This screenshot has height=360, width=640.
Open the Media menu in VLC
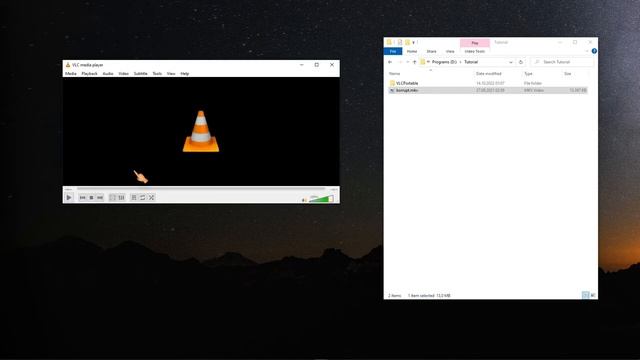pyautogui.click(x=71, y=73)
